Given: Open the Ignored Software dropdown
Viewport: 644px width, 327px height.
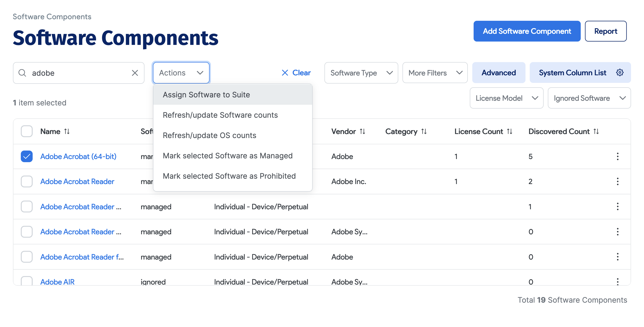Looking at the screenshot, I should 589,98.
